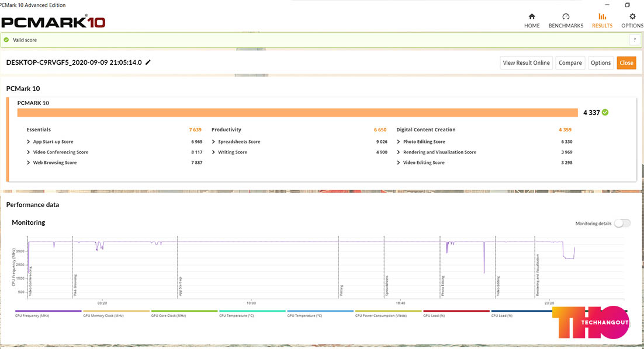Screen dimensions: 644x349
Task: Click the Compare button
Action: click(x=570, y=63)
